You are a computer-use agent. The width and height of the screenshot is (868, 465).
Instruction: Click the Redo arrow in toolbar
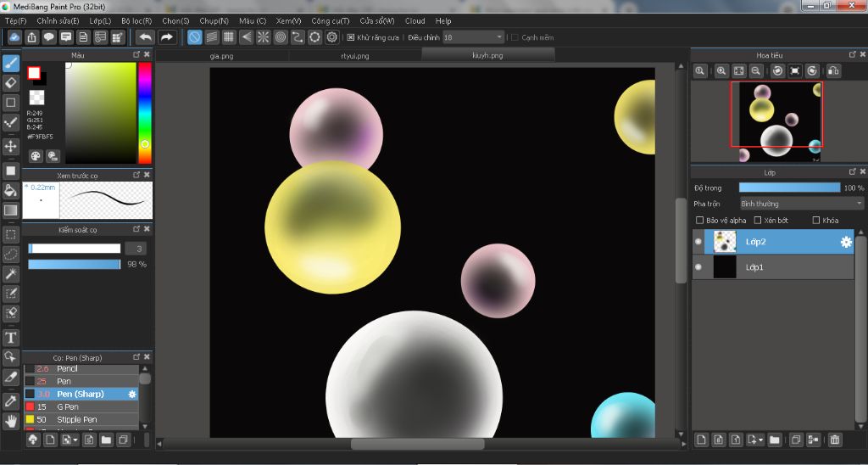click(x=166, y=37)
